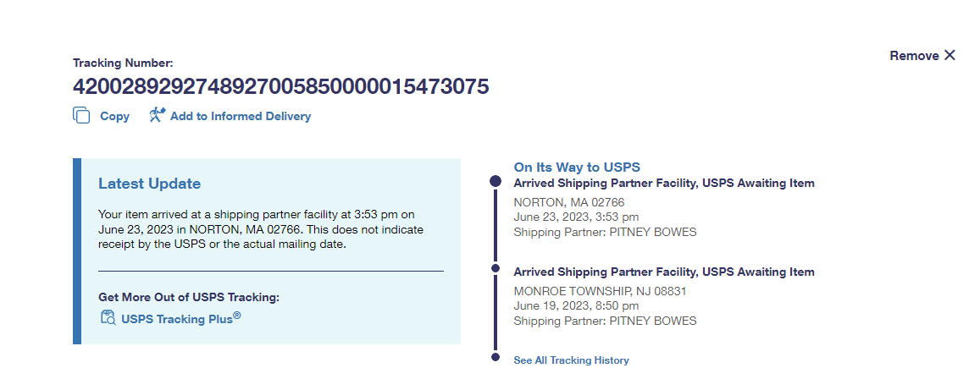Screen dimensions: 980x390
Task: Click the timeline dot for Monroe Township event
Action: pyautogui.click(x=496, y=269)
